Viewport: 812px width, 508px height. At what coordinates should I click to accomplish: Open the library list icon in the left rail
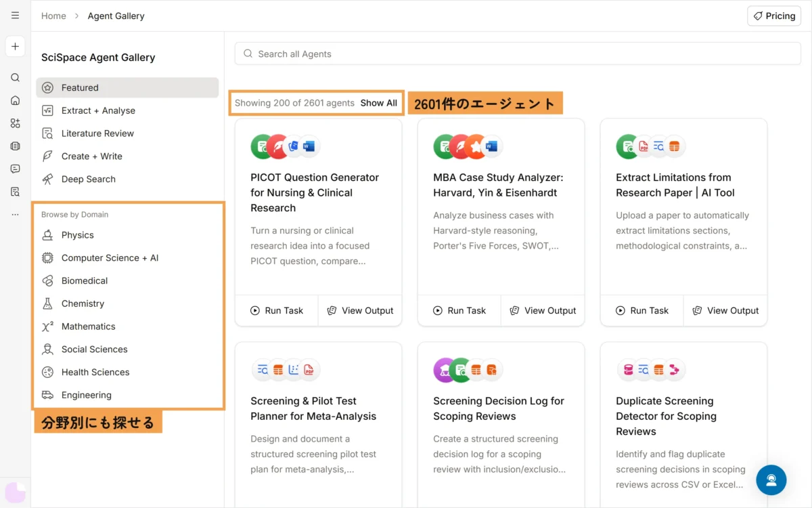click(x=15, y=146)
